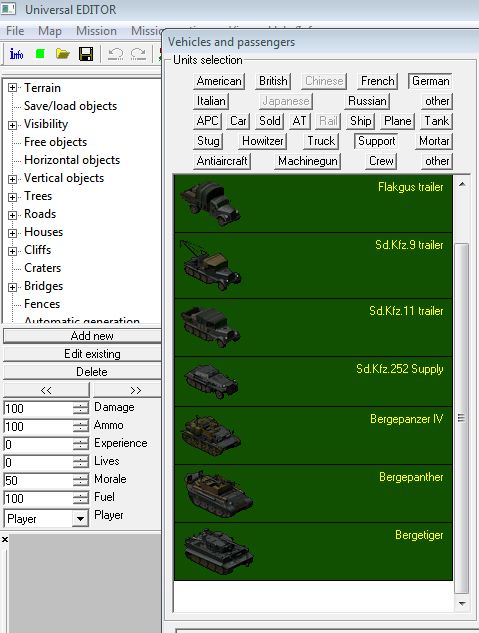Click the undo arrow icon
Viewport: 479px width, 633px height.
(115, 54)
